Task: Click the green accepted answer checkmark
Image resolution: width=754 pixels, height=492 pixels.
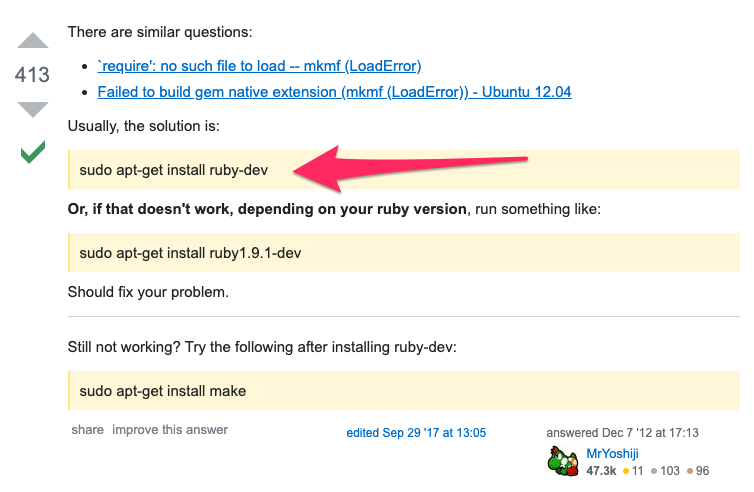Action: point(33,152)
